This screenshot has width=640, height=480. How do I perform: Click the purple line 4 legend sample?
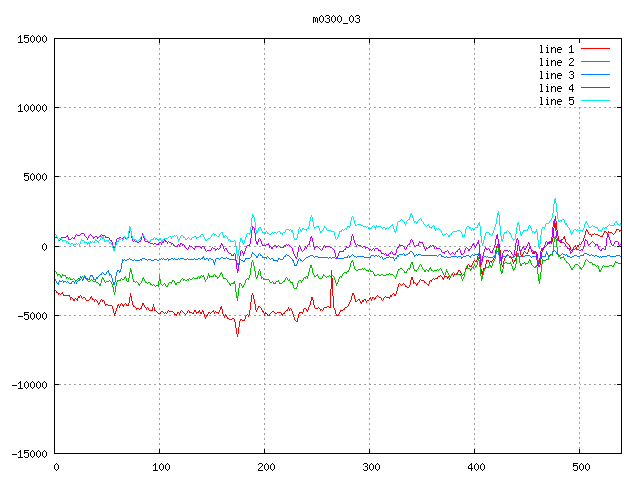[x=595, y=88]
